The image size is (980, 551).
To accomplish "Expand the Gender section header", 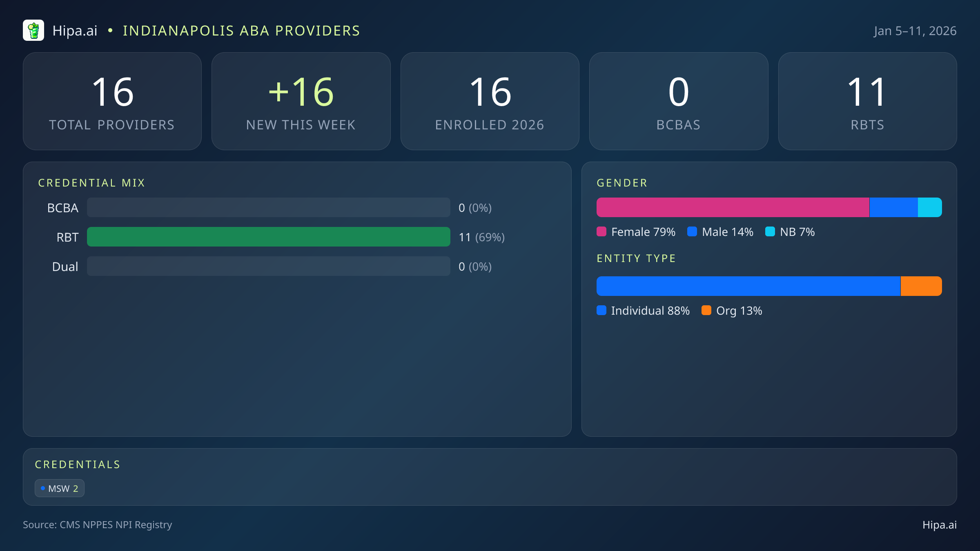I will [621, 182].
